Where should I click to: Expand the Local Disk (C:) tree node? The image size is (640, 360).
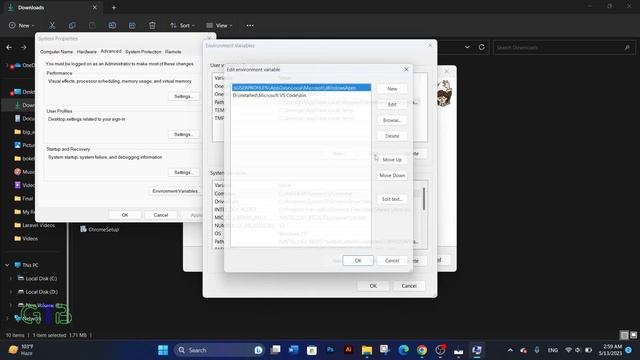[11, 278]
